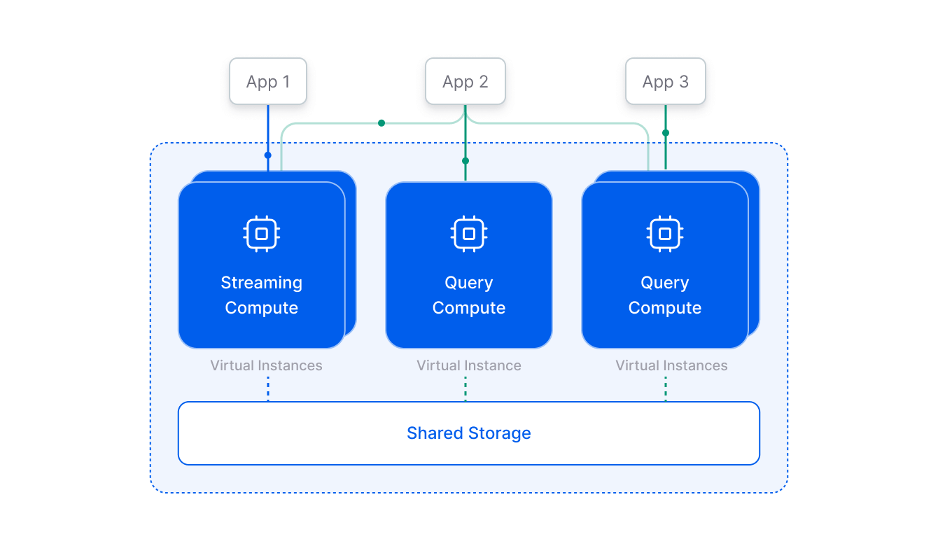
Task: Select the Shared Storage box
Action: (469, 433)
